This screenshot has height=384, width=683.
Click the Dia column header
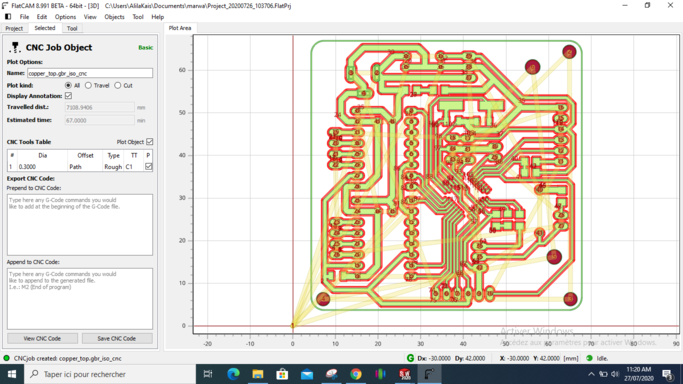[42, 155]
